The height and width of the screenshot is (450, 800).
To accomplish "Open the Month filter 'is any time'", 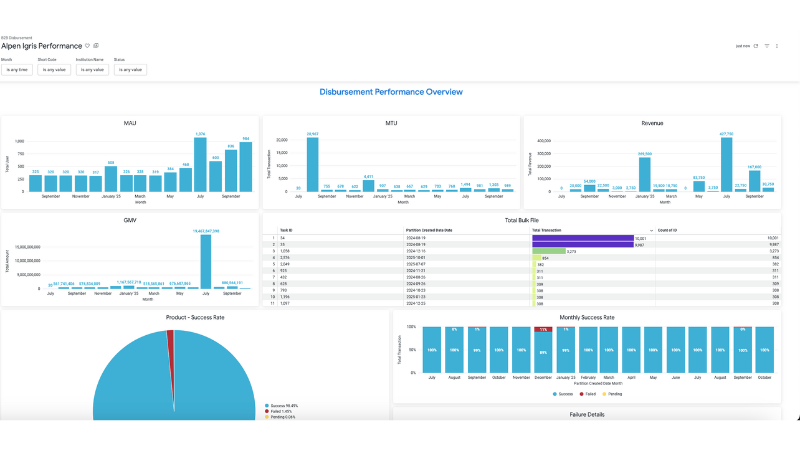I will (x=17, y=69).
